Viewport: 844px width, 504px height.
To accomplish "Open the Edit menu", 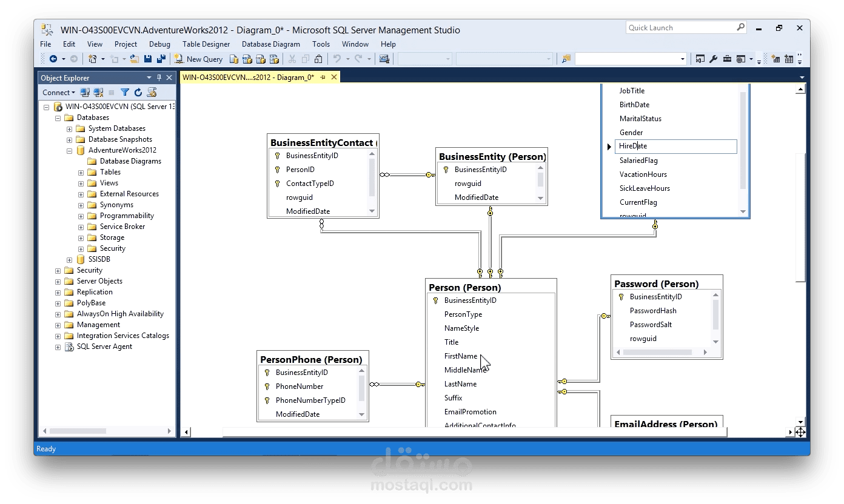I will pyautogui.click(x=69, y=44).
